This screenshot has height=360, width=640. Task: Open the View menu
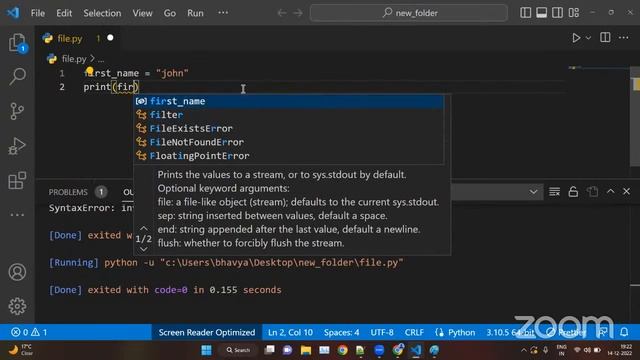tap(142, 13)
